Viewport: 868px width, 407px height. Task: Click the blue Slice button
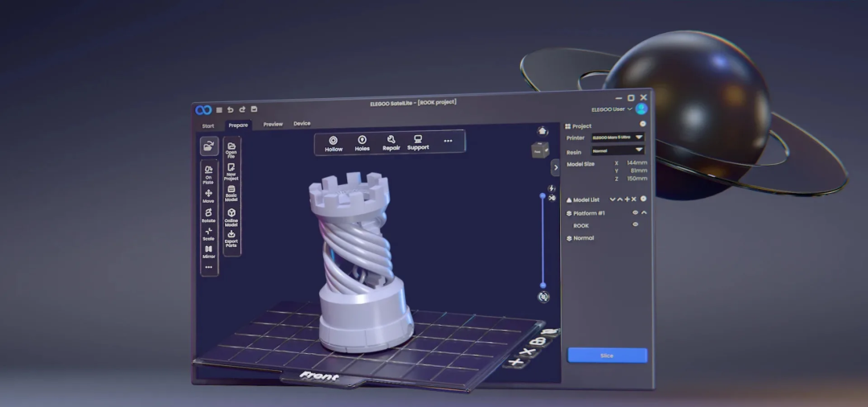tap(608, 356)
